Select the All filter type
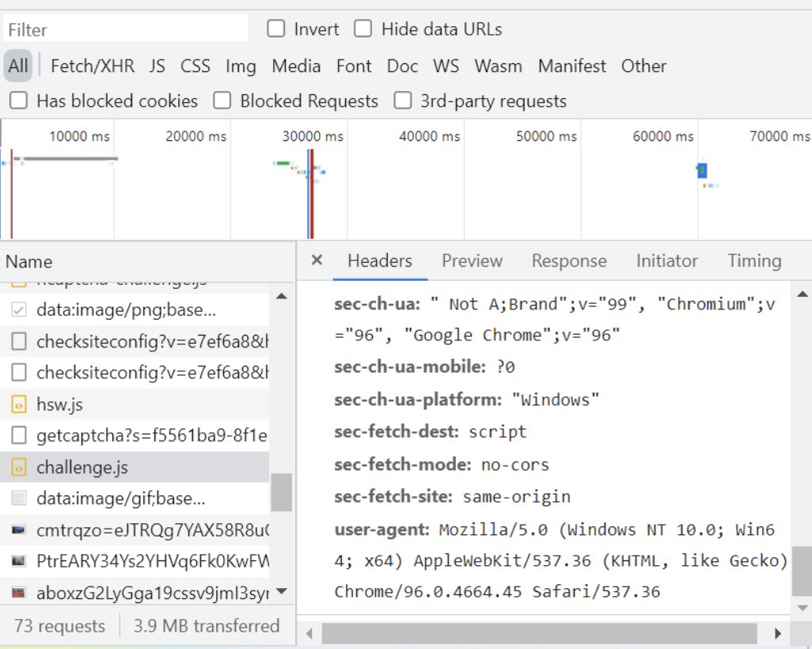The width and height of the screenshot is (812, 649). point(18,66)
